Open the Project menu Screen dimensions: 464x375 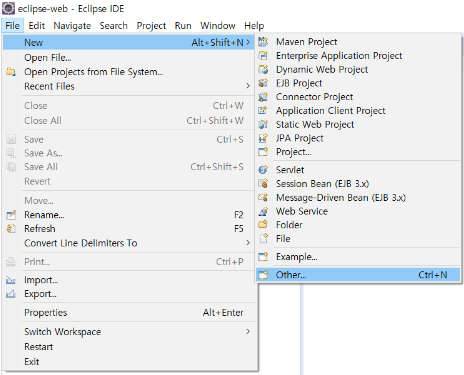(x=151, y=26)
